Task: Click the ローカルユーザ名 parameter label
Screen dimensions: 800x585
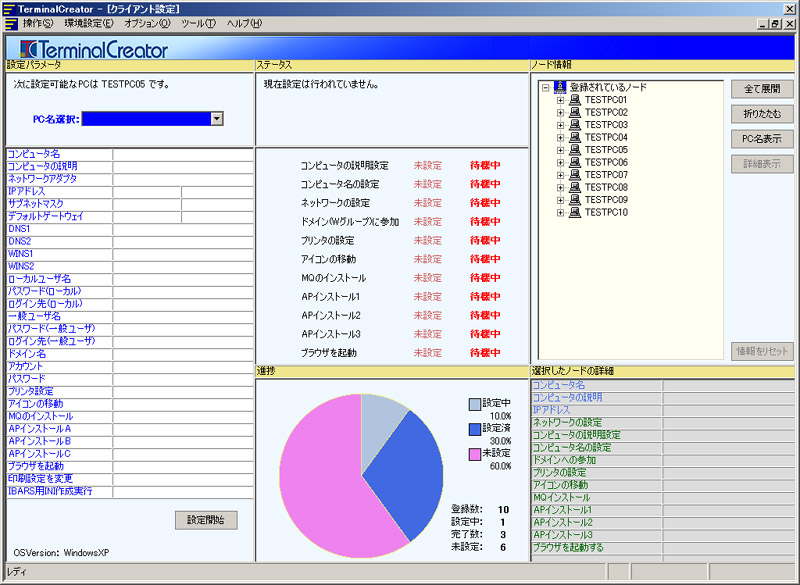Action: pos(39,279)
